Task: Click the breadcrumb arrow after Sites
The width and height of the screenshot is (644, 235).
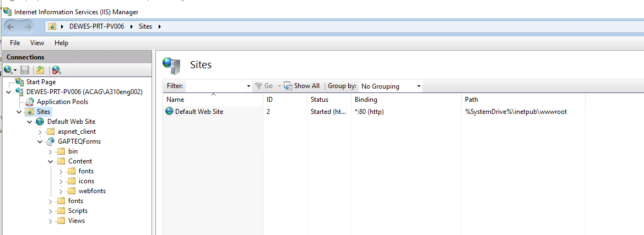Action: click(x=159, y=26)
